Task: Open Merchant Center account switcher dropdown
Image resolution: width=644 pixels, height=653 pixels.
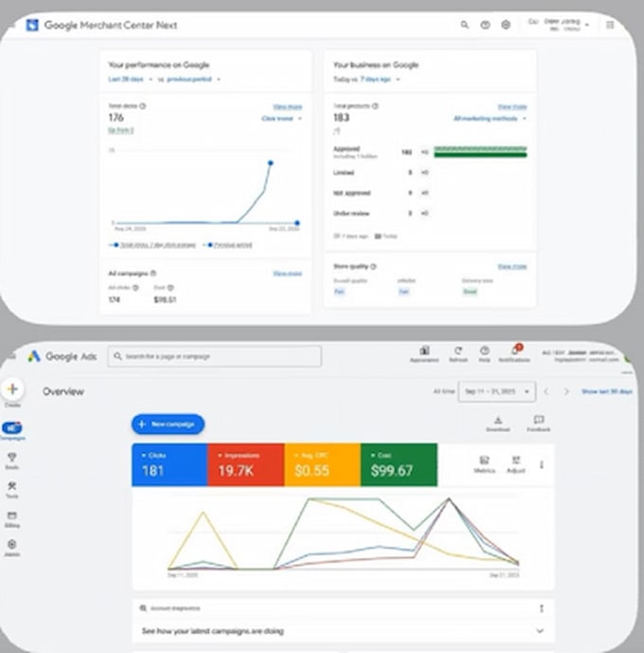Action: point(560,25)
